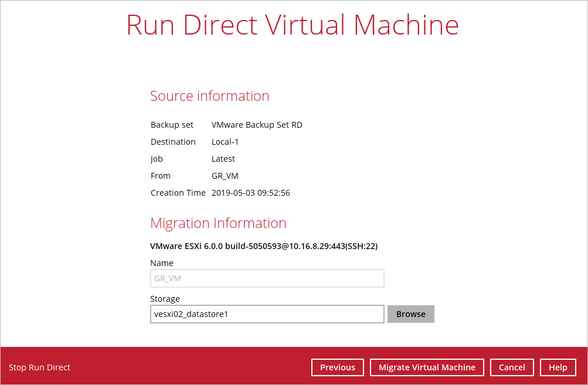Select the Storage field showing vesxi02_datastore1
This screenshot has width=588, height=385.
pyautogui.click(x=267, y=314)
